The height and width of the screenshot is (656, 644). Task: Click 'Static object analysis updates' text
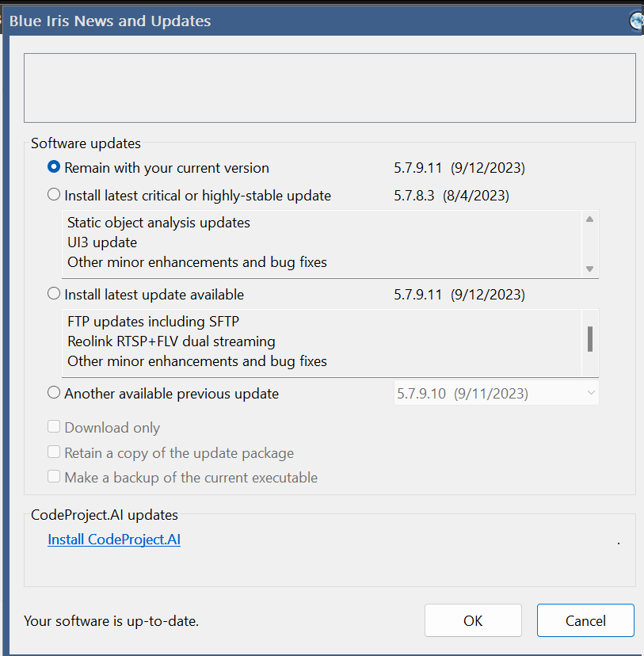coord(158,223)
